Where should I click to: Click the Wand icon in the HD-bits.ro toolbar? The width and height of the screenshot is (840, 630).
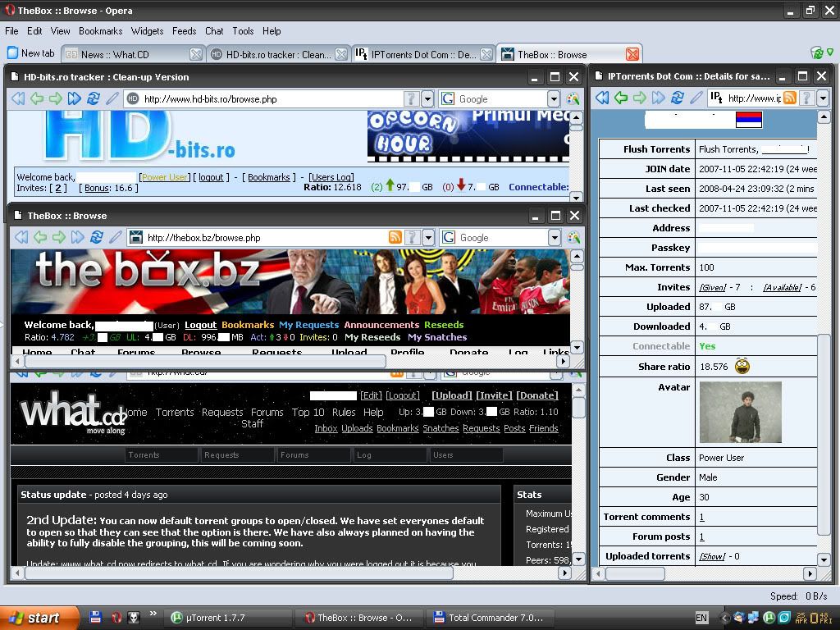pyautogui.click(x=112, y=98)
